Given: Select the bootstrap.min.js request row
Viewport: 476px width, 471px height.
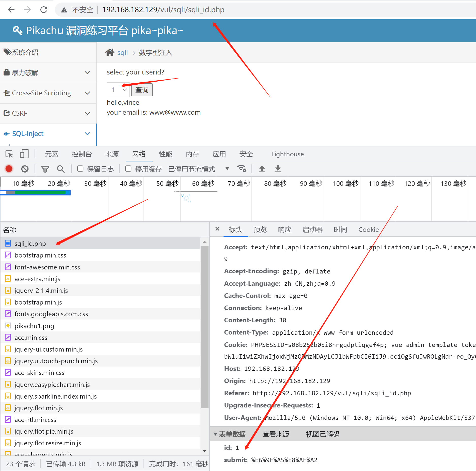Looking at the screenshot, I should coord(101,302).
